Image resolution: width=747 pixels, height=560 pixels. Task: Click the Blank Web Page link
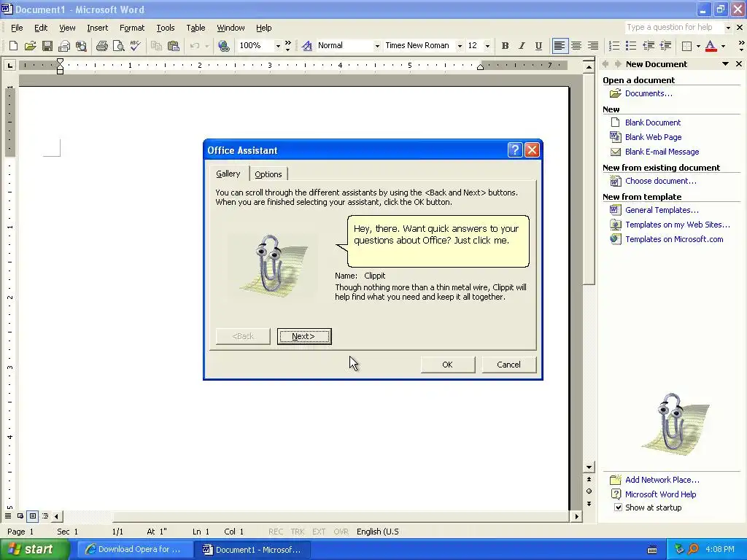[x=653, y=137]
